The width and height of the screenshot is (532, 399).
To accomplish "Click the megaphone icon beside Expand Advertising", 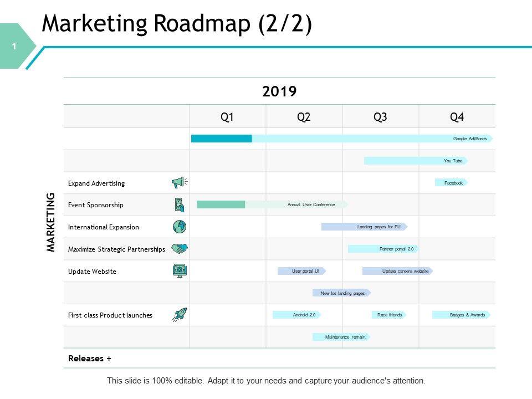I will (x=178, y=183).
